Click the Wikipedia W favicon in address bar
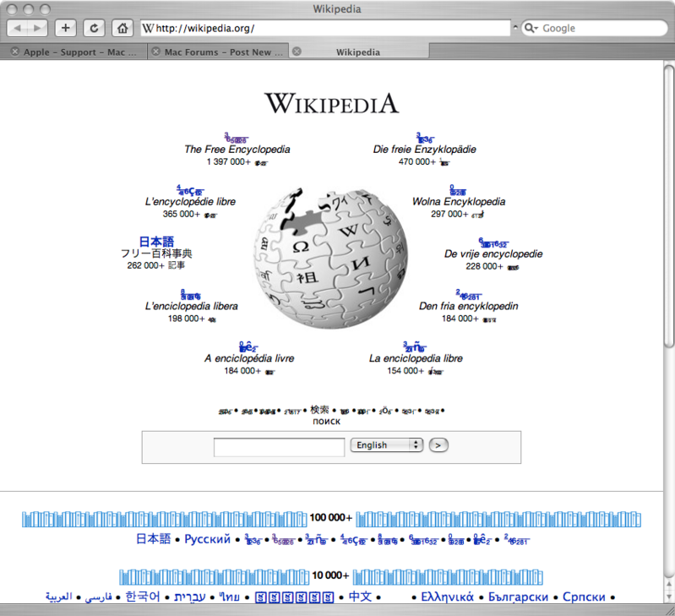The height and width of the screenshot is (616, 675). tap(148, 29)
